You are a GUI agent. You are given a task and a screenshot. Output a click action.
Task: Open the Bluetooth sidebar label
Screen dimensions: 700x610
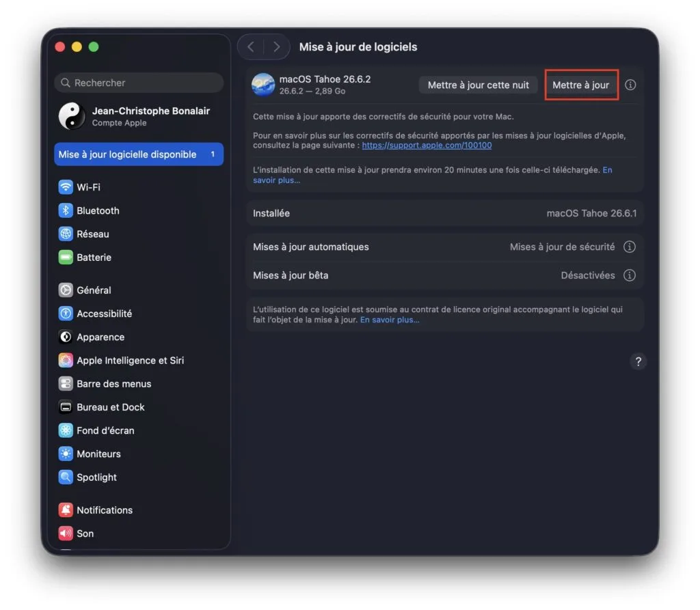(x=98, y=210)
